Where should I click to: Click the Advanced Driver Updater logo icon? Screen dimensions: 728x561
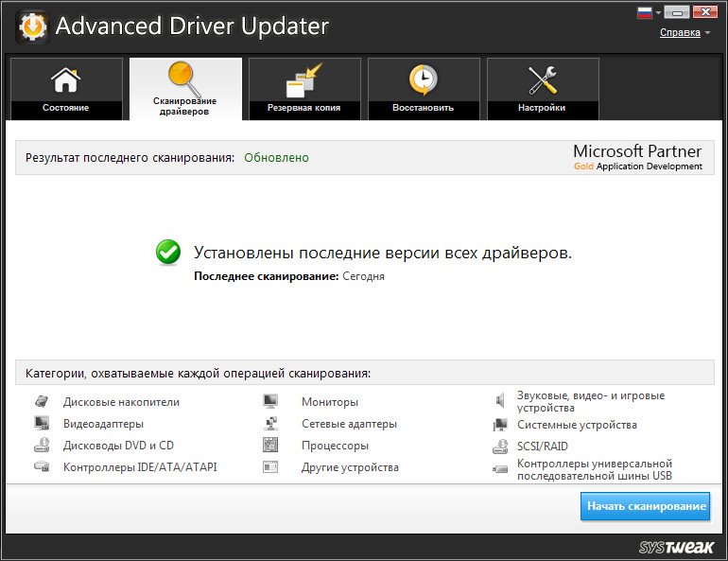pos(32,27)
